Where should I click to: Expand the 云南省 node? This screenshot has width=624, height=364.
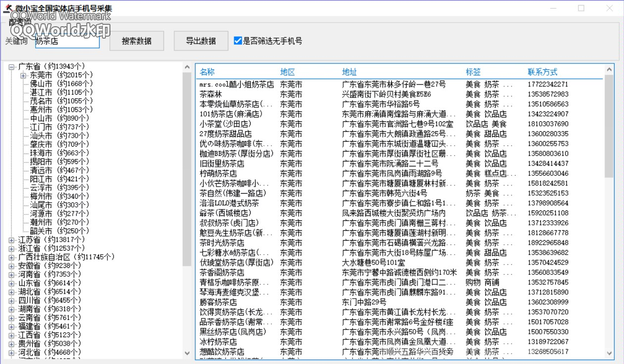[x=11, y=318]
